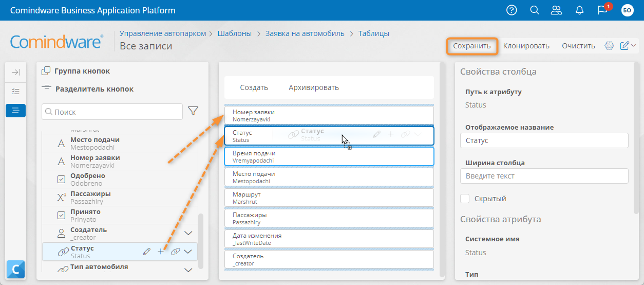
Task: Click the pencil icon in Статус attribute row
Action: coord(147,252)
